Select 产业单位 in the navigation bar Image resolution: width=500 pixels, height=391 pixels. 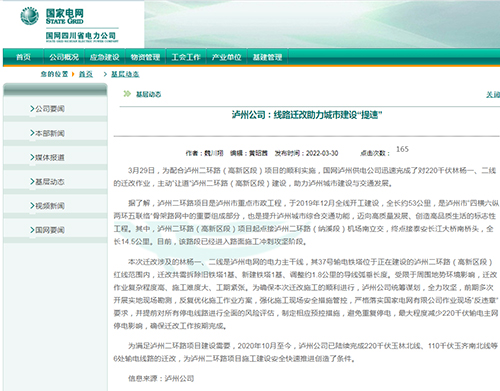point(227,57)
